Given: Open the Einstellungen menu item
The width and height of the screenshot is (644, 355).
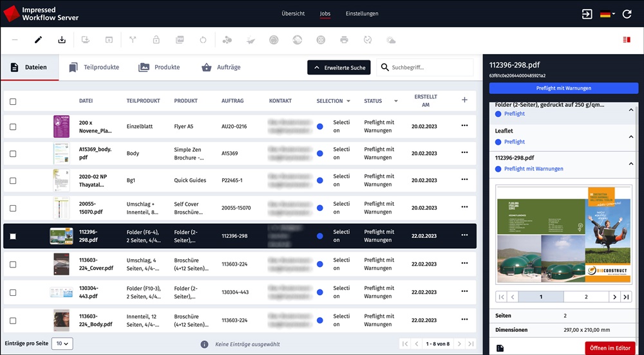Looking at the screenshot, I should (x=362, y=14).
